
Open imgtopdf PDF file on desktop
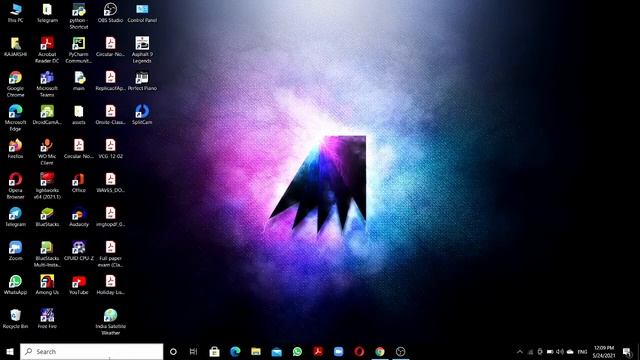(110, 216)
